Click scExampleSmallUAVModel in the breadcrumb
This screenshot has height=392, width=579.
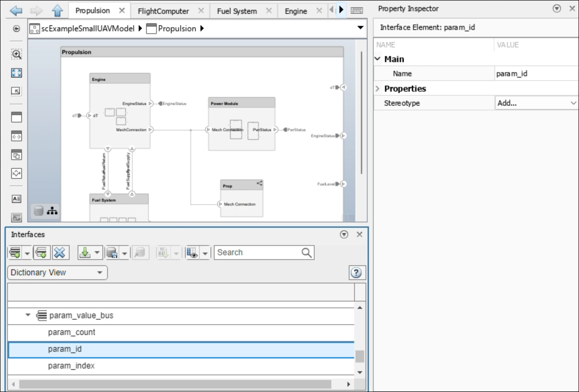(x=87, y=29)
